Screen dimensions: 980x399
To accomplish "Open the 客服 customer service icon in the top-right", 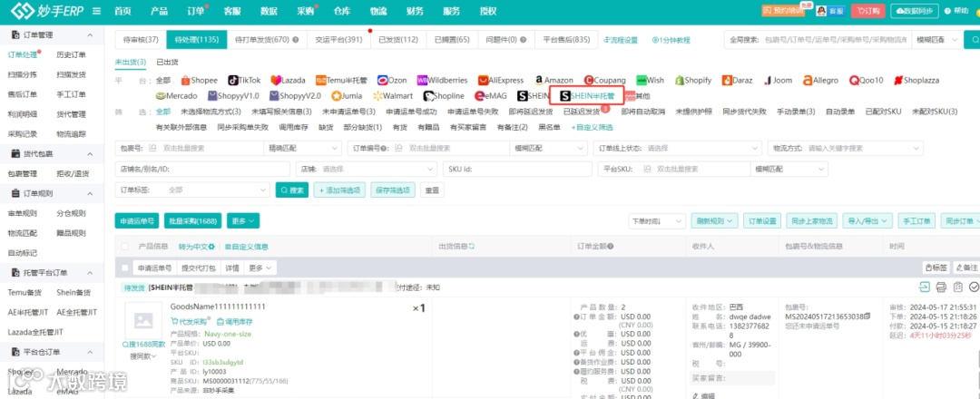I will coord(829,11).
